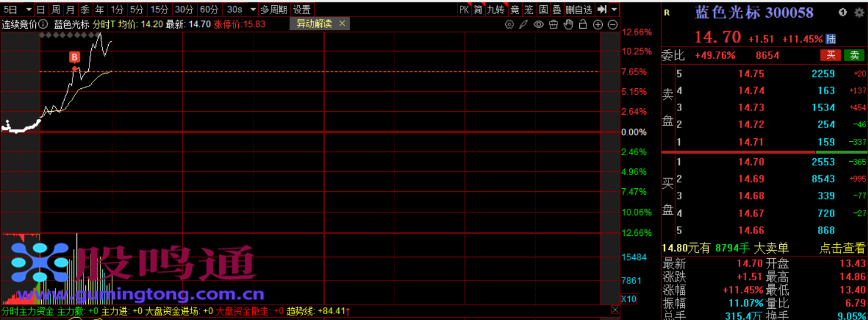Close the 异动解读 tab

point(342,24)
